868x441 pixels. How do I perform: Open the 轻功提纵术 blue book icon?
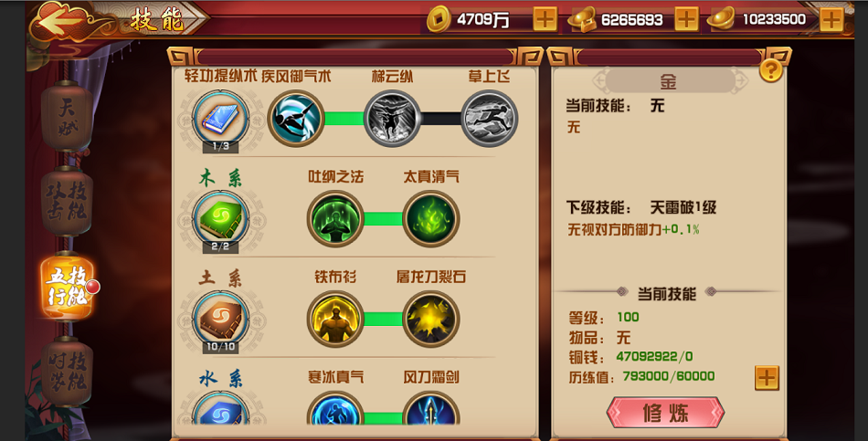tap(220, 120)
